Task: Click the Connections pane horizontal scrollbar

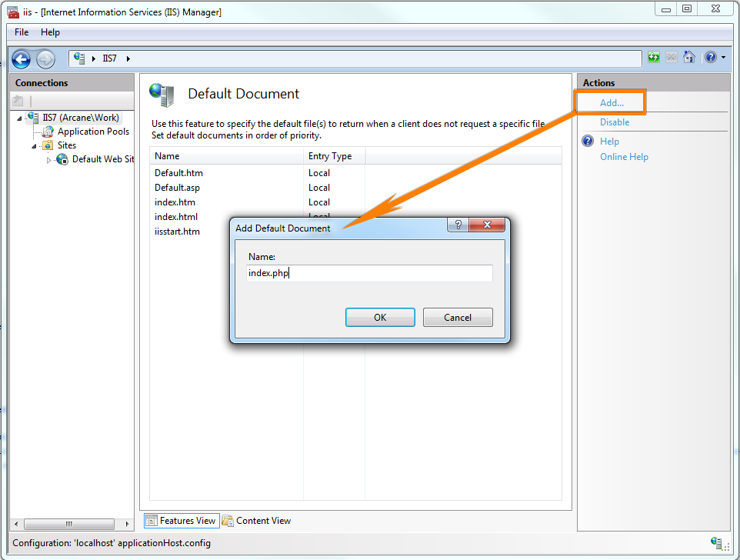Action: [73, 524]
